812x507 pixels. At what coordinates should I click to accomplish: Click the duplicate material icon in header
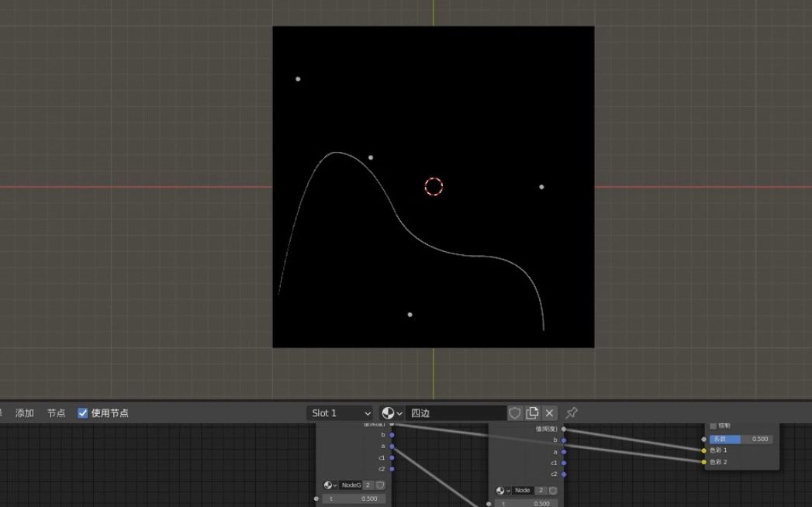click(534, 413)
